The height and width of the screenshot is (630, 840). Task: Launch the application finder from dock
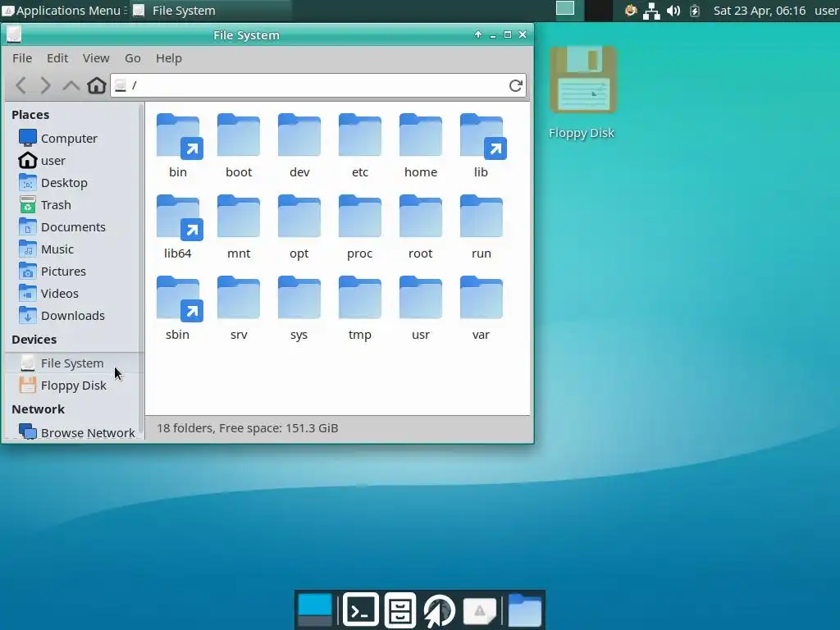[x=479, y=610]
